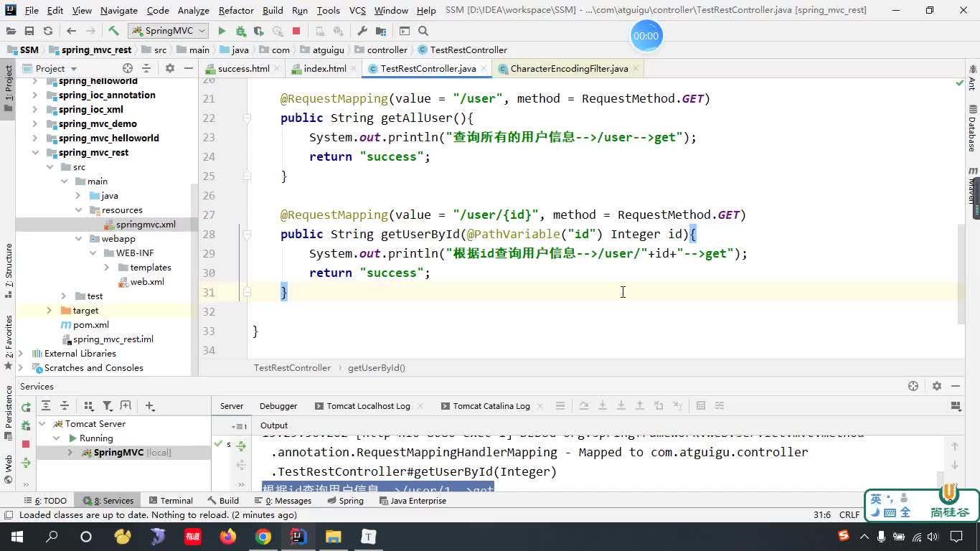Rerun the service with the green reload icon in Services
Image resolution: width=980 pixels, height=551 pixels.
(x=26, y=407)
